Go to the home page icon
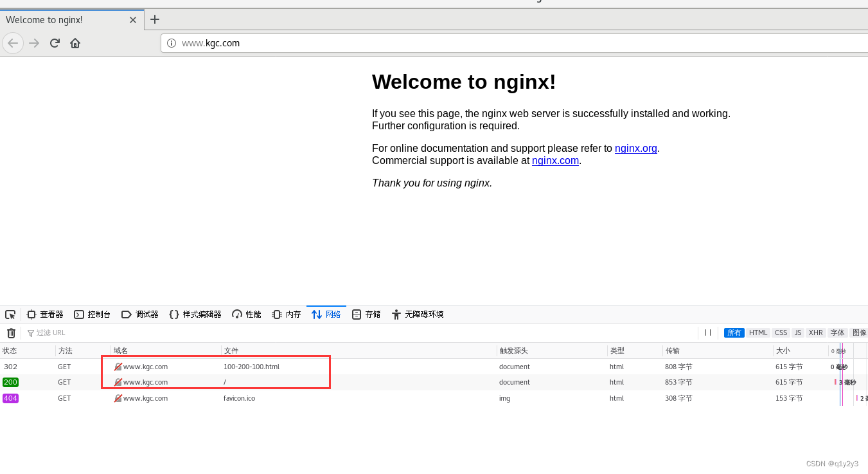The image size is (868, 474). 75,43
